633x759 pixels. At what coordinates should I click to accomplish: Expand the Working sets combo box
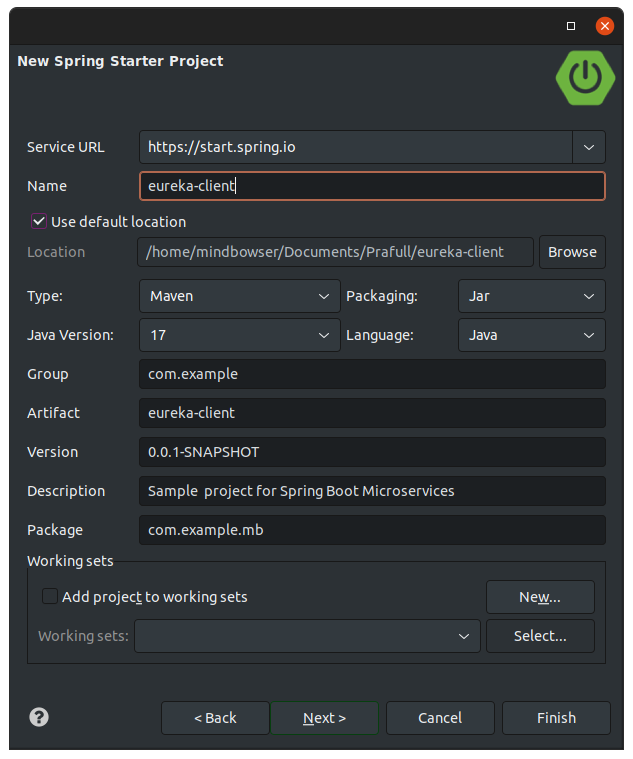[x=307, y=636]
